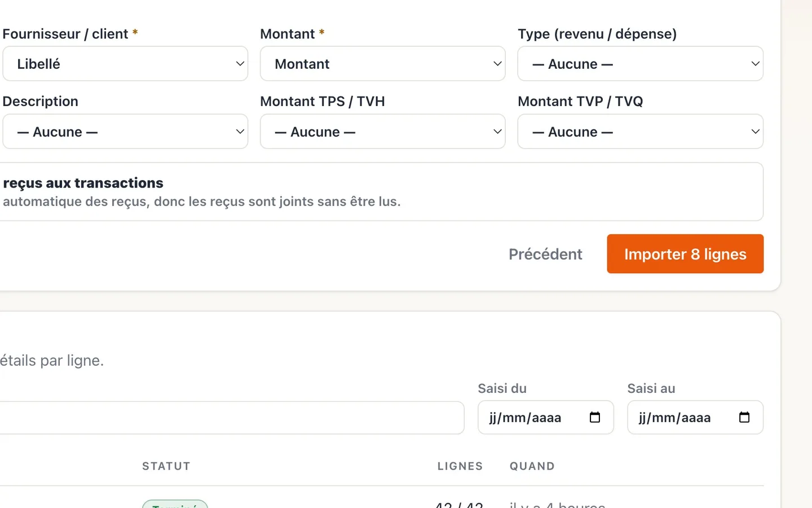Focus the search field beside Saisi du

231,418
